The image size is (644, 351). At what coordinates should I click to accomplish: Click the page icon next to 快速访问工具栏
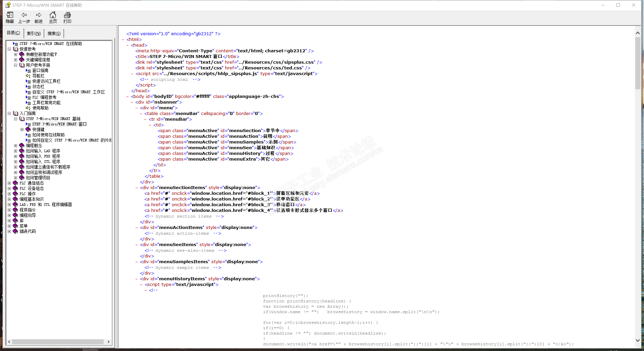point(28,81)
